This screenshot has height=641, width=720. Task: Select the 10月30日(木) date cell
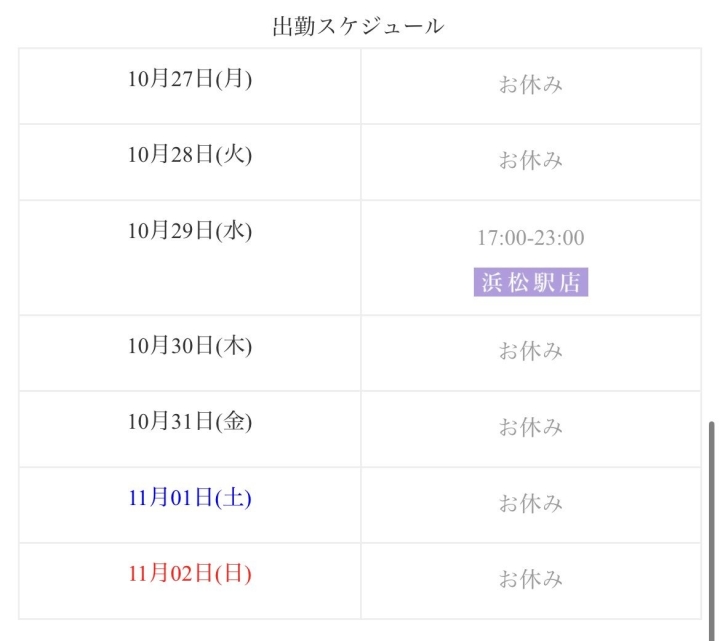click(190, 346)
